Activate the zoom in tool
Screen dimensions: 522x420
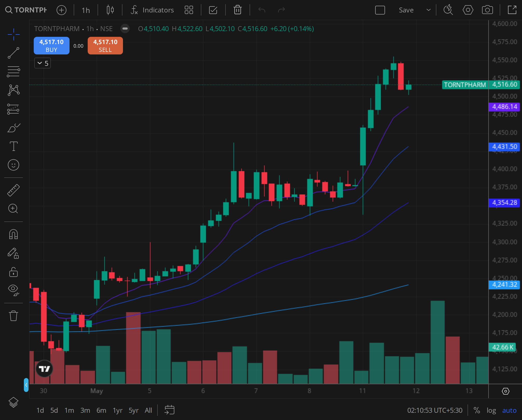[x=13, y=209]
